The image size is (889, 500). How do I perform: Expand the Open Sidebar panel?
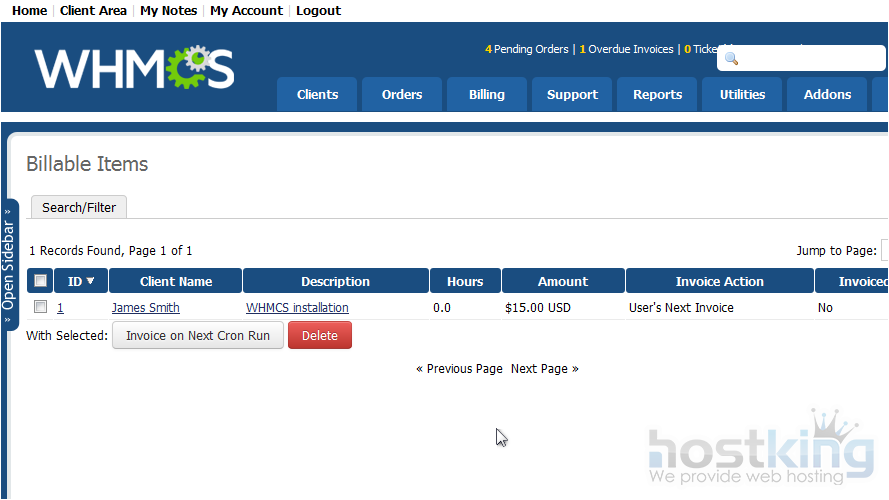[x=9, y=265]
